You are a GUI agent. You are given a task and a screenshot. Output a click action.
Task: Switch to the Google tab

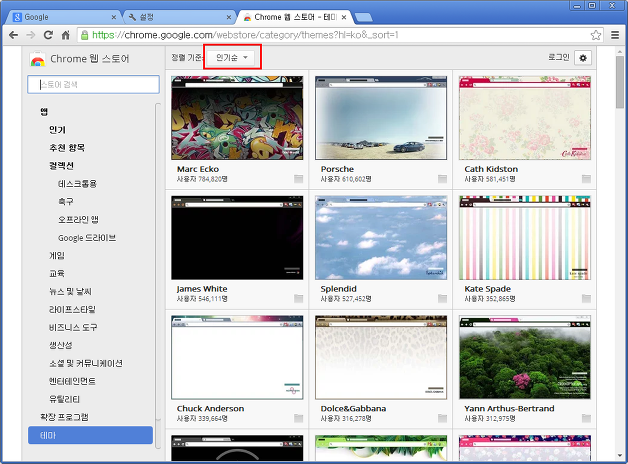coord(62,17)
